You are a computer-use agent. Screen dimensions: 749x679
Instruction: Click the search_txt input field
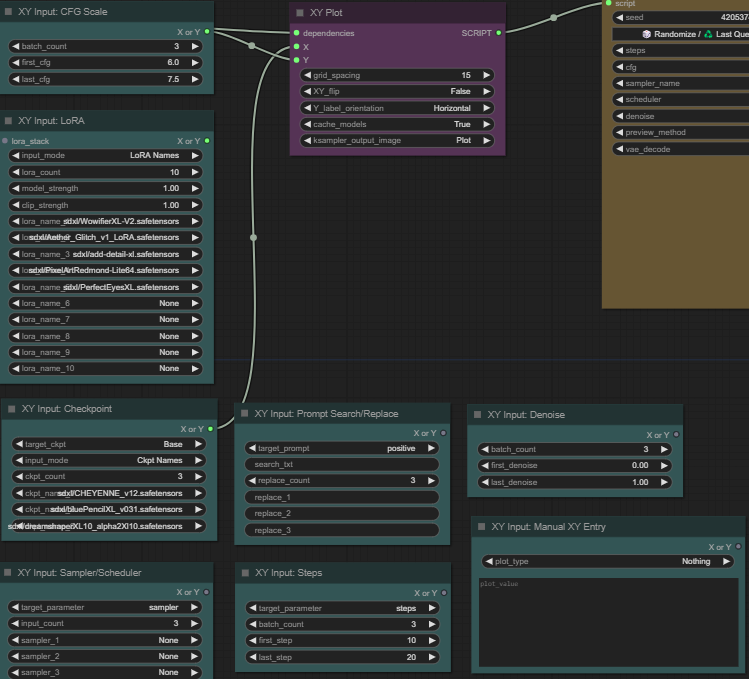tap(341, 465)
